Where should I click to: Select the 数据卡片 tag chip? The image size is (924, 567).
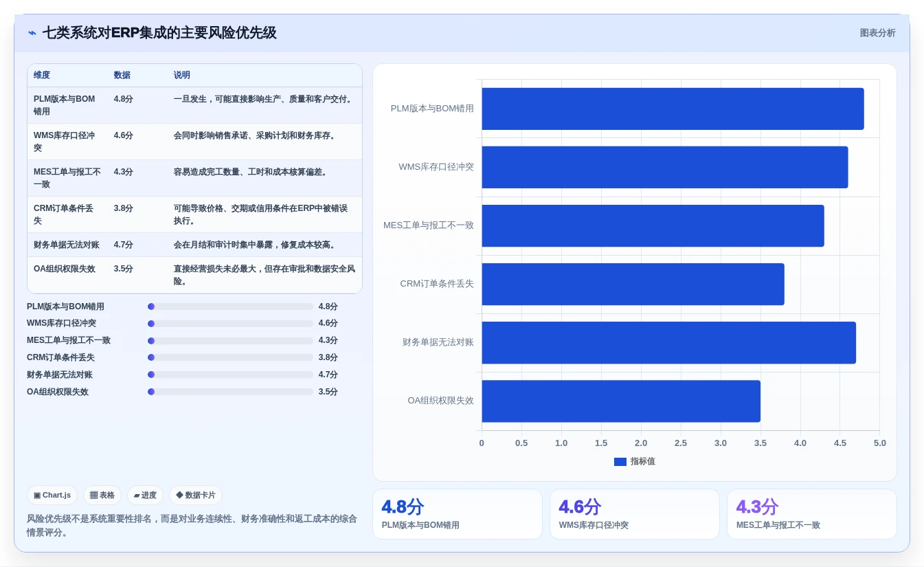click(x=196, y=495)
